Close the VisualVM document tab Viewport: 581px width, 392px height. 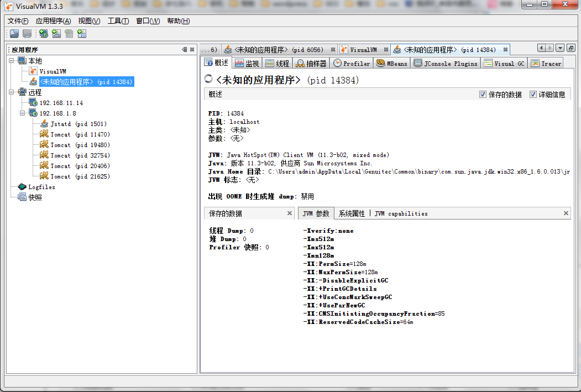click(386, 50)
